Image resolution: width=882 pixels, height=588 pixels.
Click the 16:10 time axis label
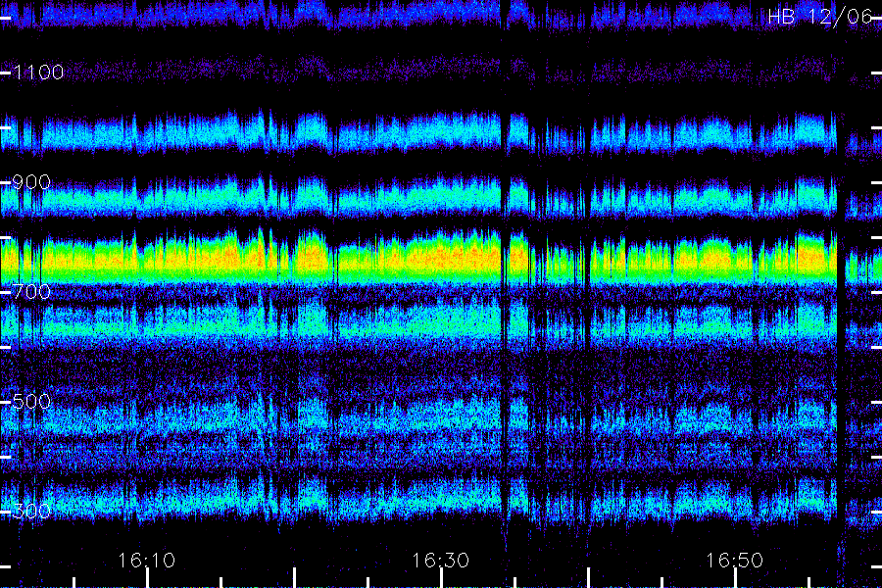[x=146, y=560]
